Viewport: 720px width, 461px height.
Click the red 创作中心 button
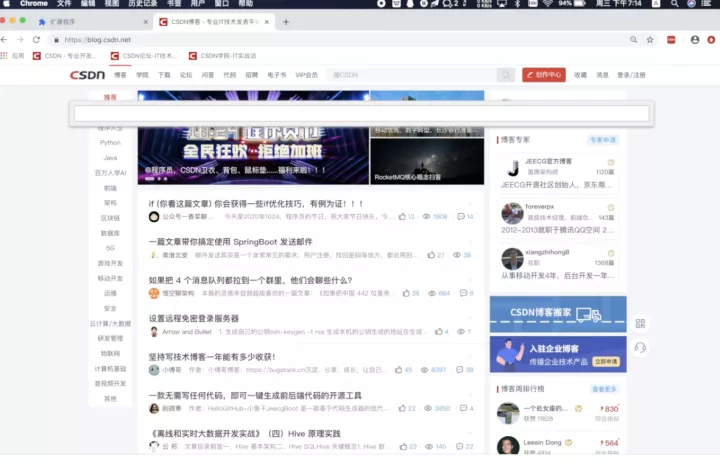pos(544,75)
